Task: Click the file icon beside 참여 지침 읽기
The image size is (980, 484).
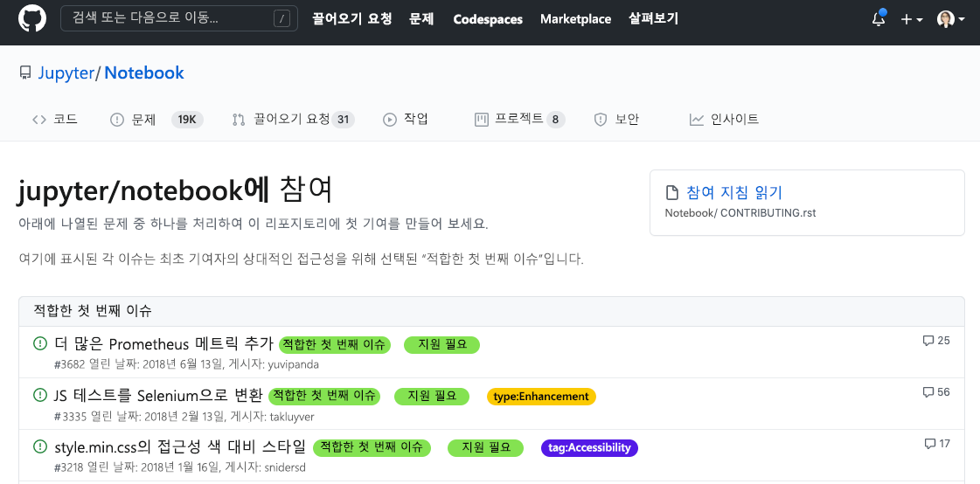Action: (672, 192)
